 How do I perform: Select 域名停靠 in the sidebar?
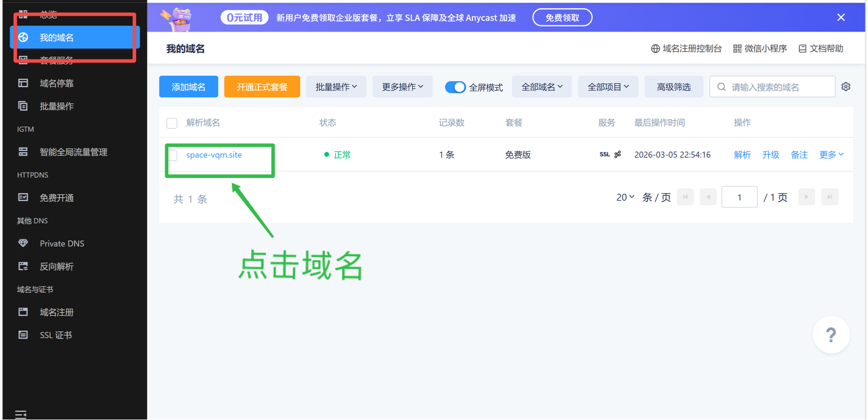pyautogui.click(x=56, y=83)
